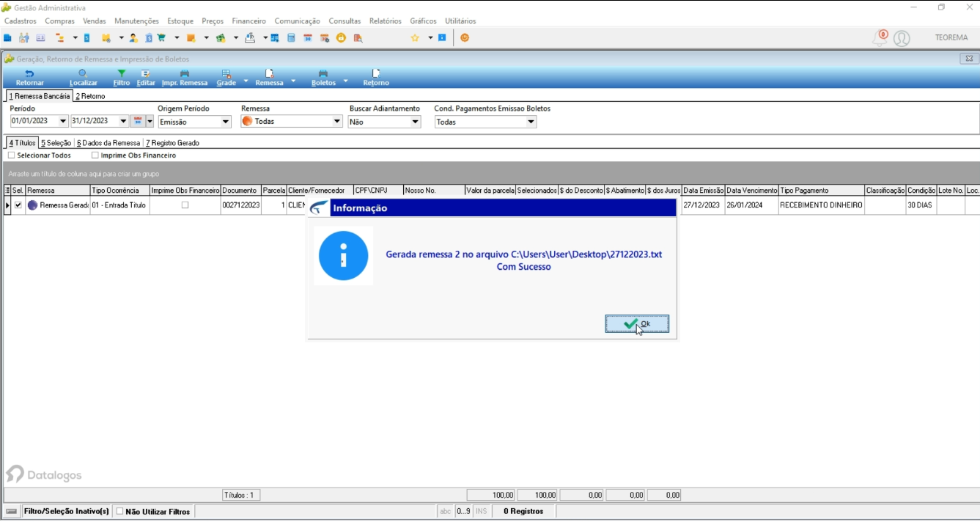980x522 pixels.
Task: Click the calendar 30 icon in main toolbar
Action: [308, 37]
